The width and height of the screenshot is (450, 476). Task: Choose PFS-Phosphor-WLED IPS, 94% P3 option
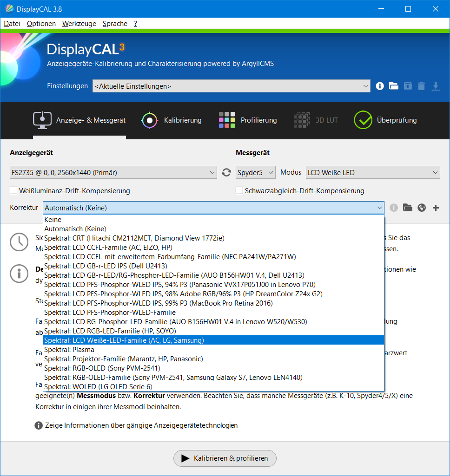tap(213, 285)
